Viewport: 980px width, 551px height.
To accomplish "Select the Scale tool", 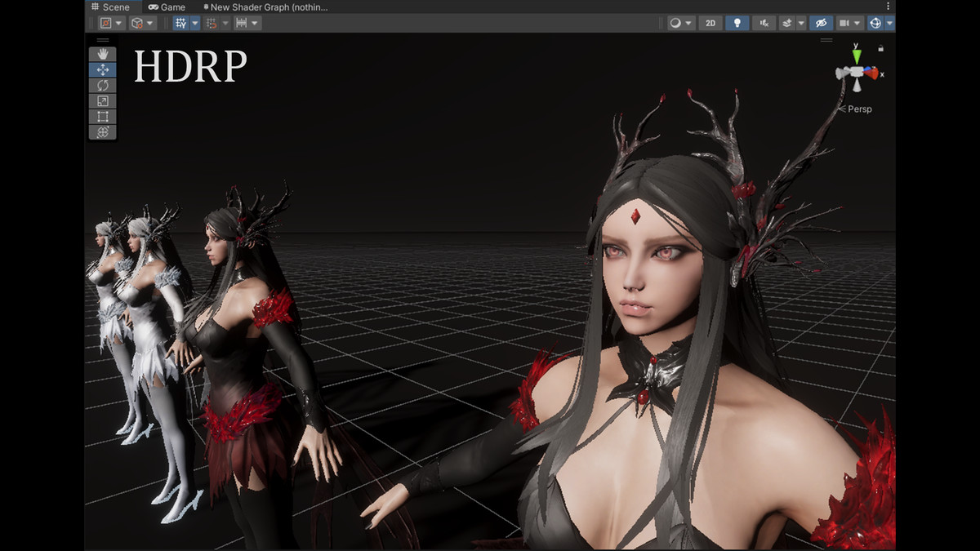I will [x=103, y=100].
